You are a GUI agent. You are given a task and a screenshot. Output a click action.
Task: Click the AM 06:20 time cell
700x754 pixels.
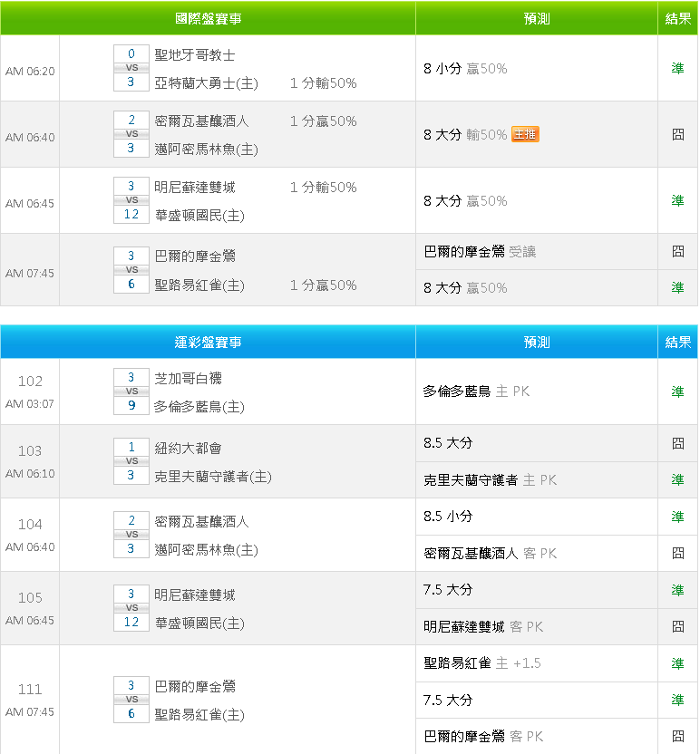(x=30, y=72)
